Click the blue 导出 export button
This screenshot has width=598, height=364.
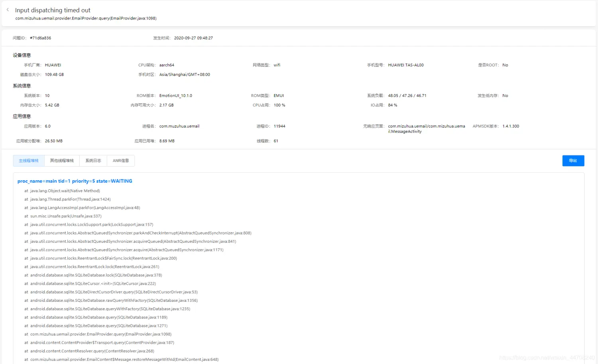click(573, 161)
